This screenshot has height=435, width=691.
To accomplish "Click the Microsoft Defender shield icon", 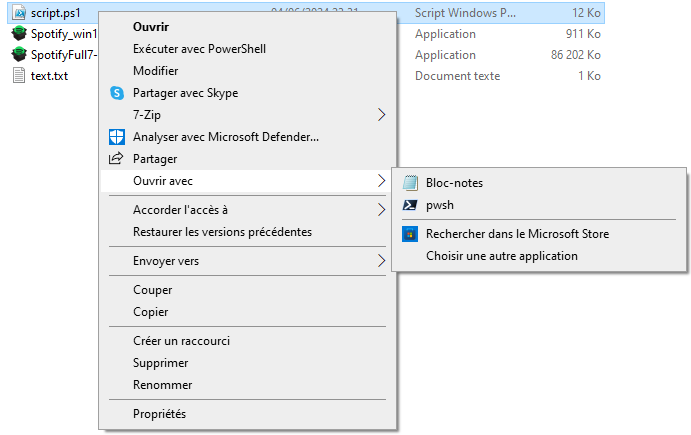I will [116, 137].
